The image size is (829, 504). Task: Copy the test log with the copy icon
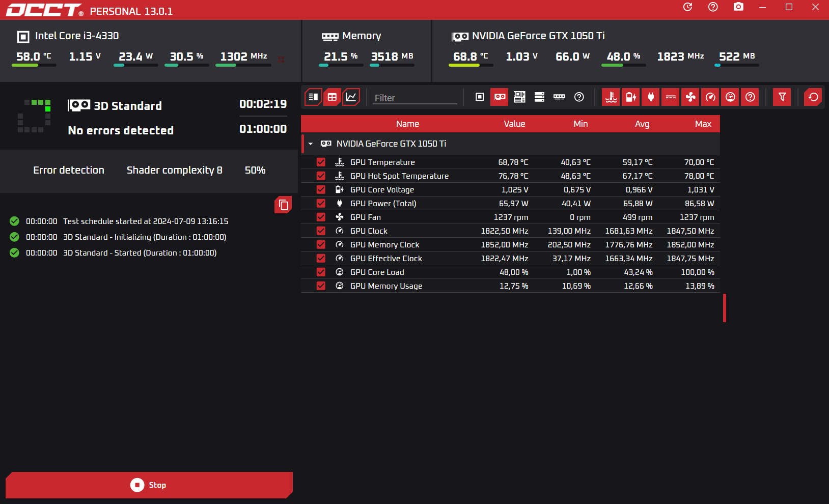(283, 205)
